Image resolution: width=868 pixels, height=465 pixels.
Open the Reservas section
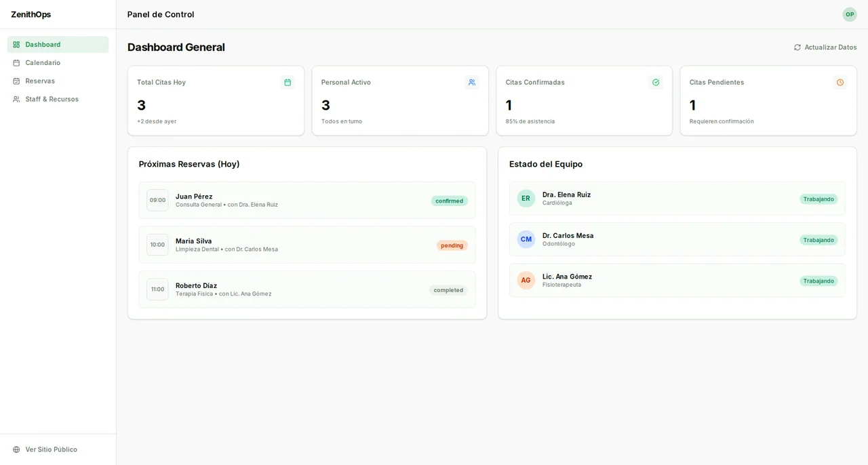point(58,81)
